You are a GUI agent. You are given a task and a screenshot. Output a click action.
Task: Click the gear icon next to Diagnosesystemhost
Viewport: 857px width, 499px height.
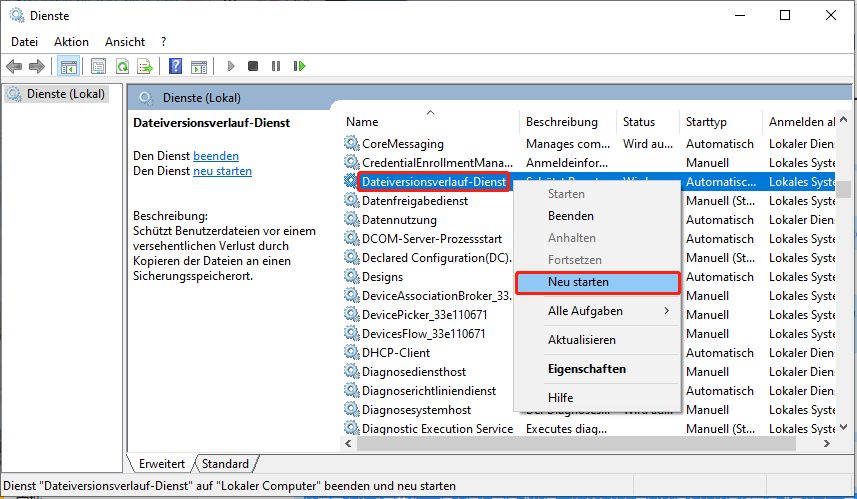pyautogui.click(x=351, y=409)
